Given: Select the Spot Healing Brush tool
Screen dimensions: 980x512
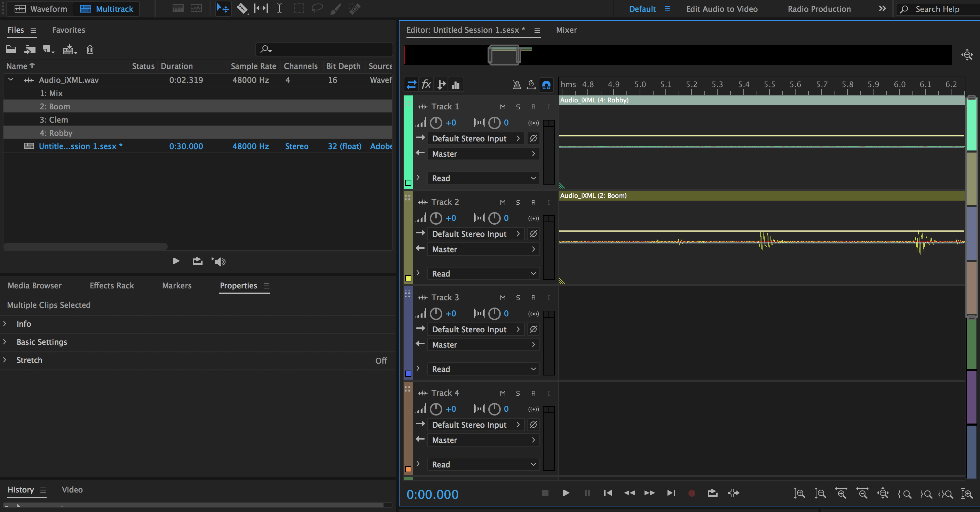Looking at the screenshot, I should coord(354,8).
